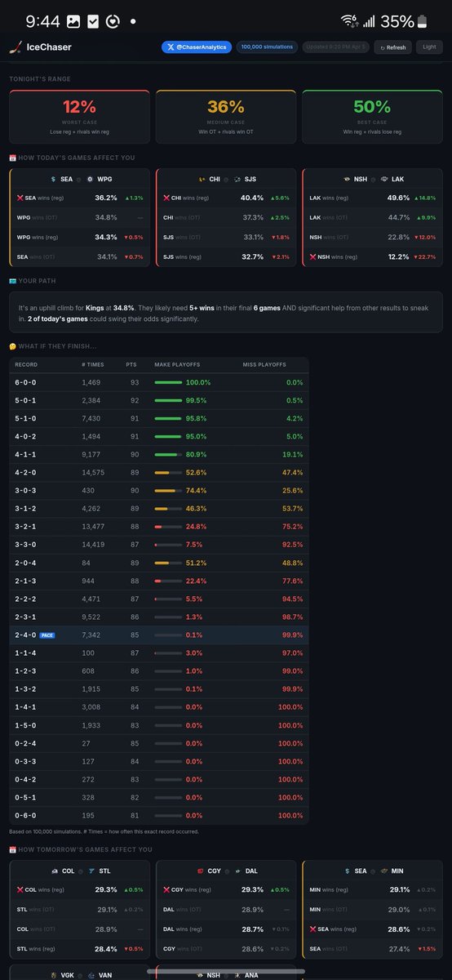Tap the STL team logo in tomorrow's games
Viewport: 452px width, 980px height.
[x=91, y=871]
